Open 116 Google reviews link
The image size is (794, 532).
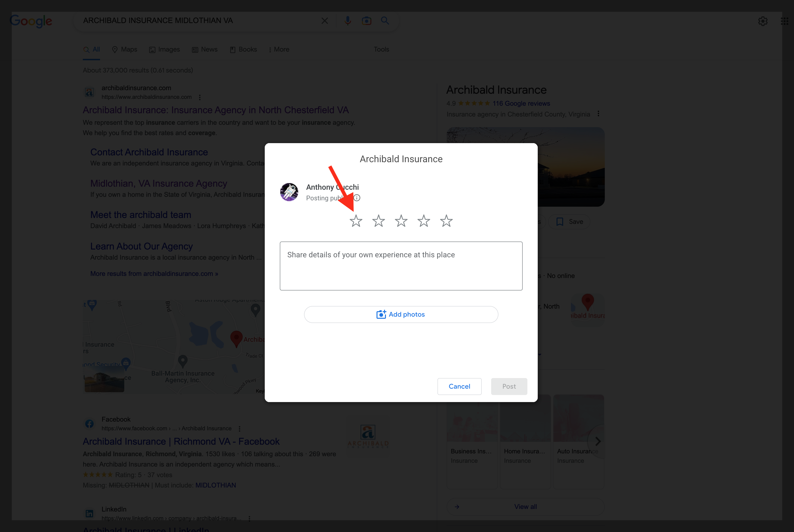pyautogui.click(x=521, y=104)
